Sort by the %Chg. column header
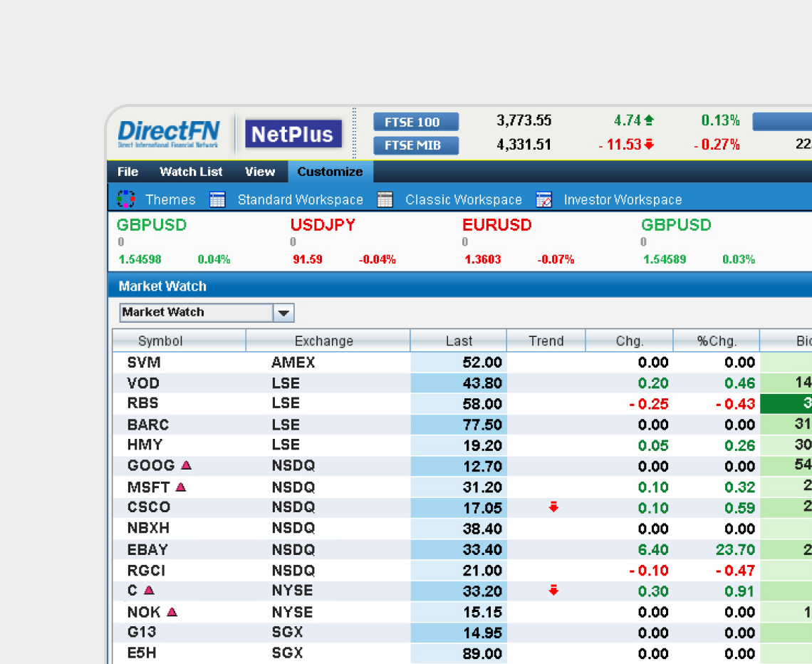The height and width of the screenshot is (664, 812). 716,341
